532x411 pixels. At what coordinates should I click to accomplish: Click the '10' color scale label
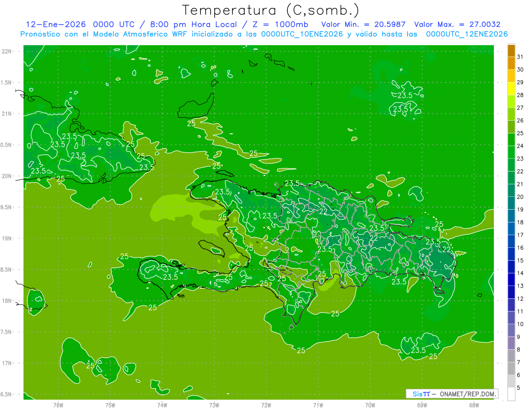(x=520, y=324)
